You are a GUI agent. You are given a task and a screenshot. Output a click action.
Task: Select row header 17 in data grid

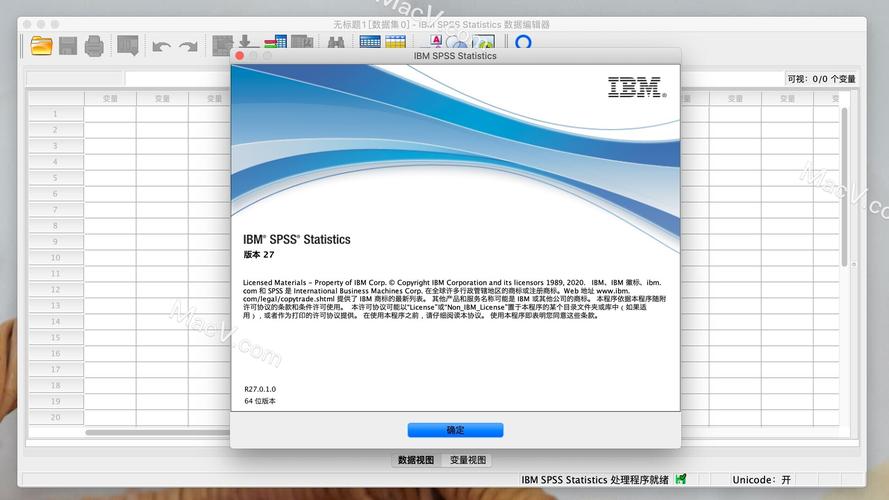click(x=56, y=369)
